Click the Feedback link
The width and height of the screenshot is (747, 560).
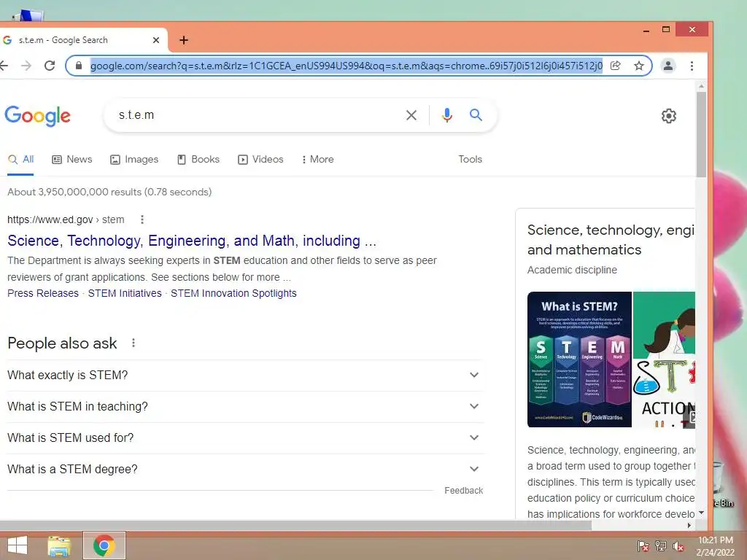pyautogui.click(x=463, y=491)
